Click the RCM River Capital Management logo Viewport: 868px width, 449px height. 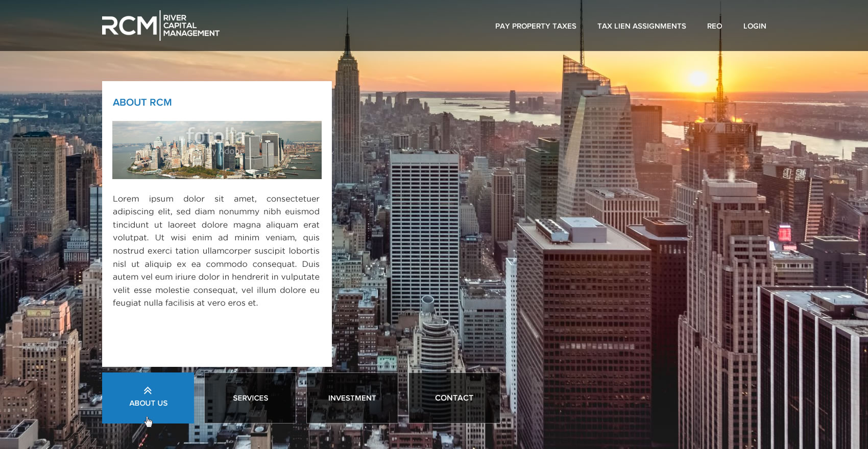pyautogui.click(x=161, y=26)
